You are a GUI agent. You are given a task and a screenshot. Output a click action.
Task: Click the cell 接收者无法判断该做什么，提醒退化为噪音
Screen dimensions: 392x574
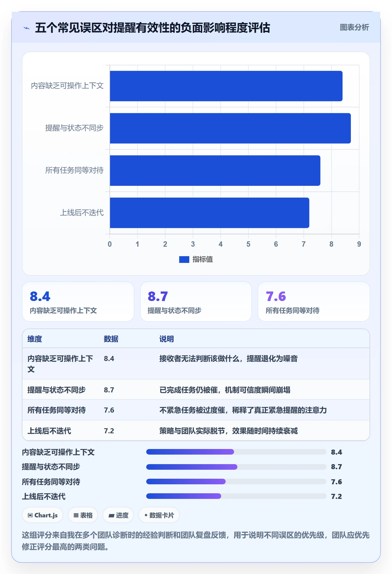(228, 358)
